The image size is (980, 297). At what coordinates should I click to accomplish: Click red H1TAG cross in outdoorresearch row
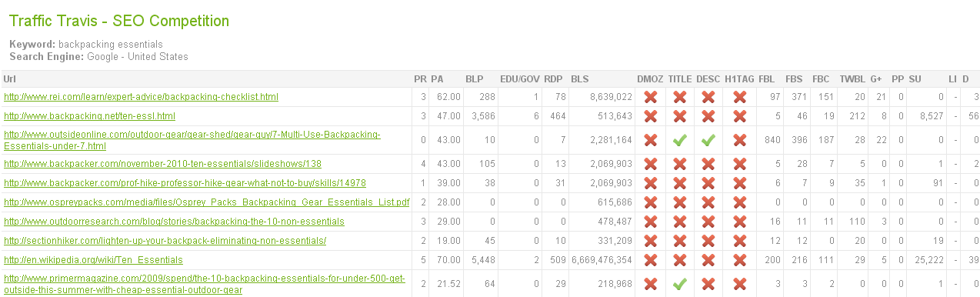(739, 222)
